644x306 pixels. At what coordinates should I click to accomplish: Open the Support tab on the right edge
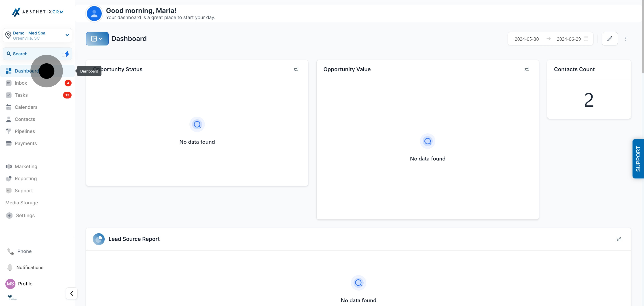coord(638,159)
